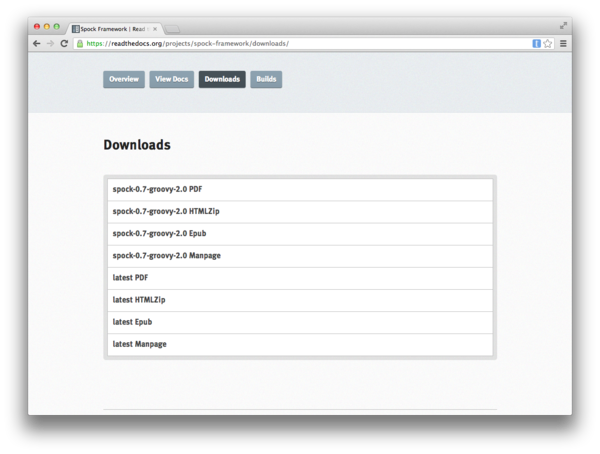Open the Overview section
This screenshot has width=600, height=454.
124,79
